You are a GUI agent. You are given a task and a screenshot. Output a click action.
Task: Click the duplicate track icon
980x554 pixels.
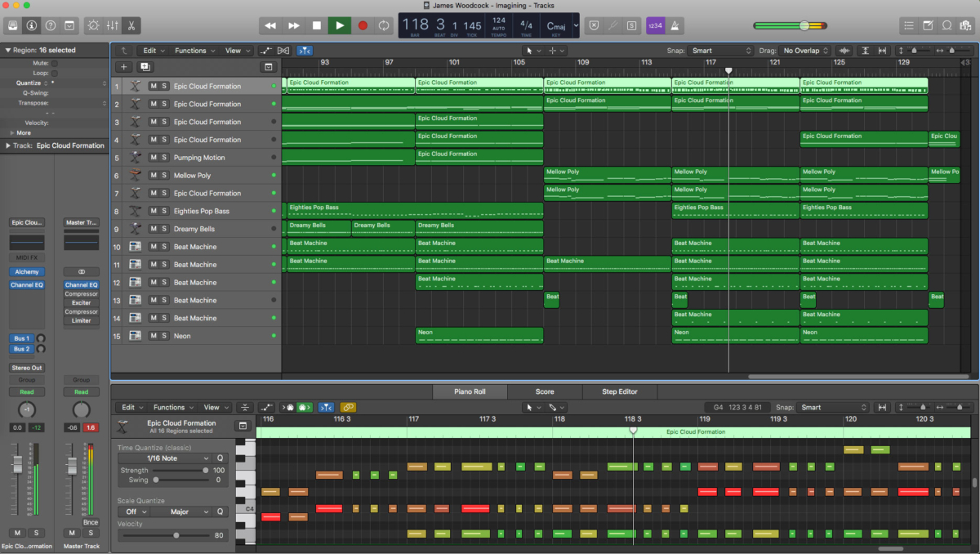tap(145, 67)
